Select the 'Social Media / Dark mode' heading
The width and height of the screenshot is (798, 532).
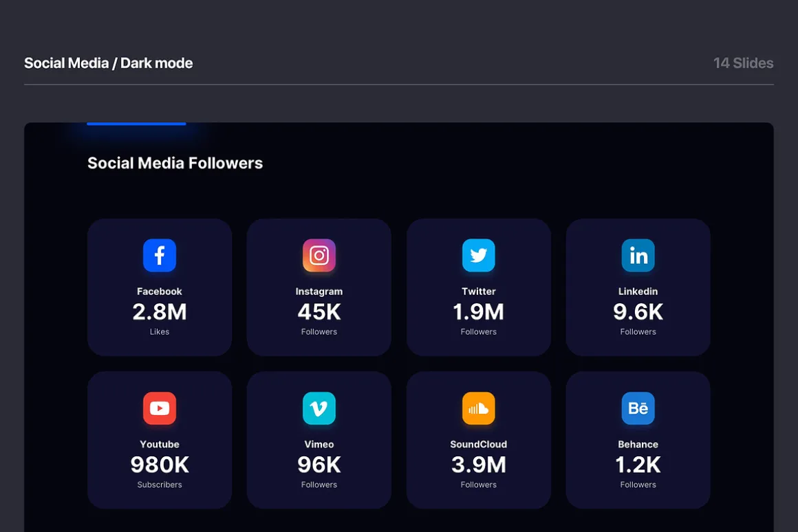click(x=109, y=63)
